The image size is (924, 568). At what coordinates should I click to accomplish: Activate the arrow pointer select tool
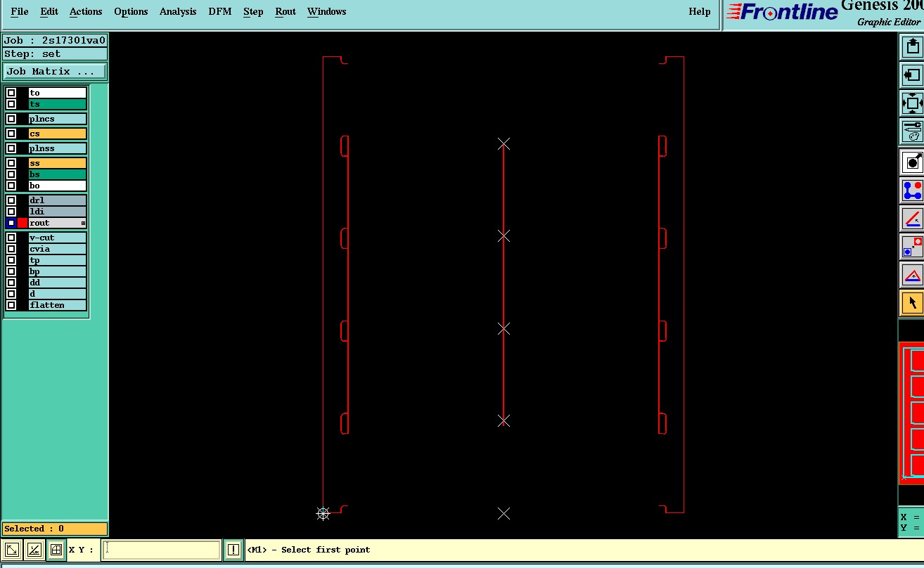pos(913,303)
